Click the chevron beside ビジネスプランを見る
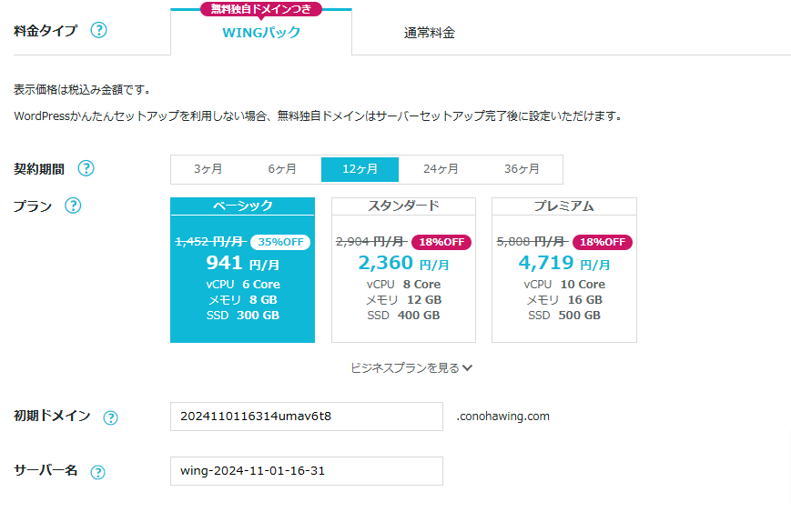The width and height of the screenshot is (791, 532). tap(468, 368)
